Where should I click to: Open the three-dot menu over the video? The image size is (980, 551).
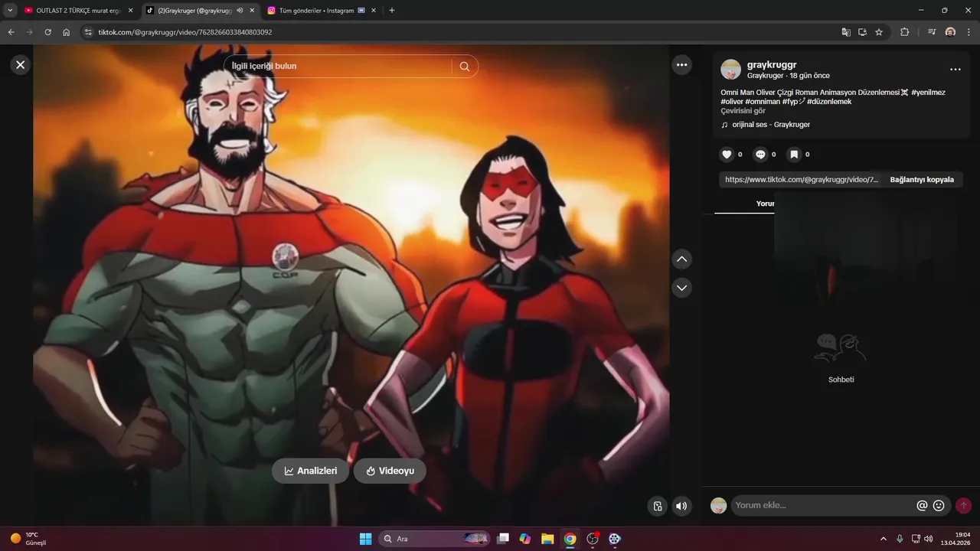point(681,65)
